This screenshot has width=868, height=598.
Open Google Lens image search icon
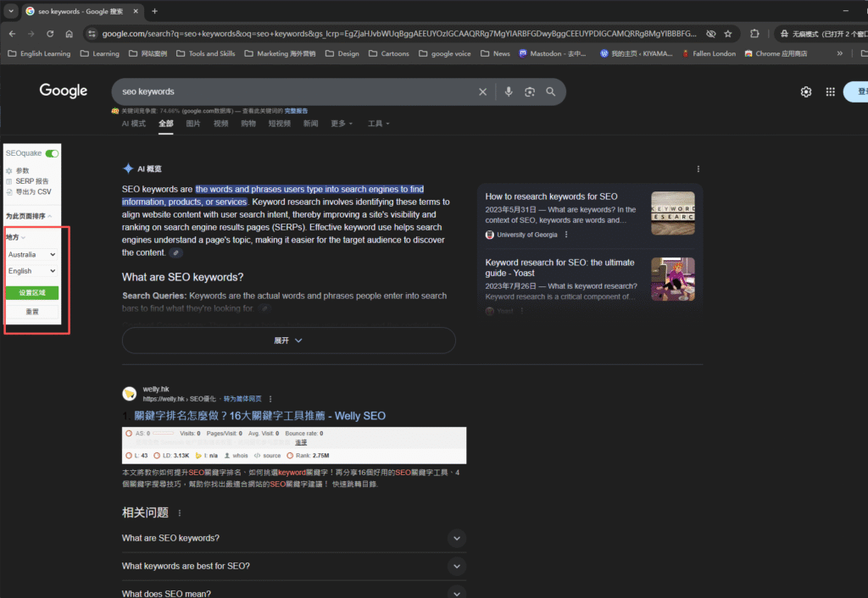pos(530,91)
